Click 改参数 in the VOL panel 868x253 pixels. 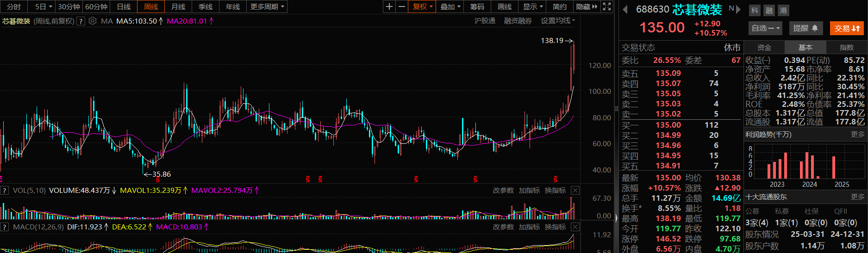pos(503,191)
